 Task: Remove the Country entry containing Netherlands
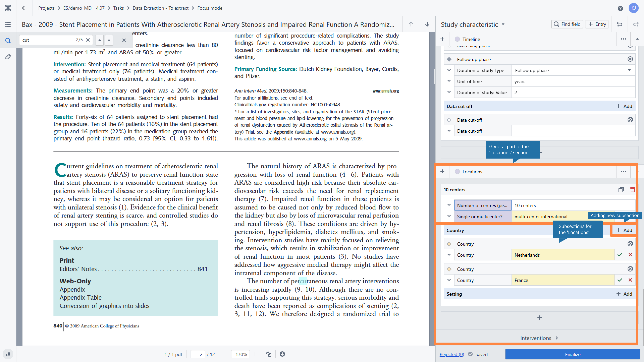(x=630, y=244)
